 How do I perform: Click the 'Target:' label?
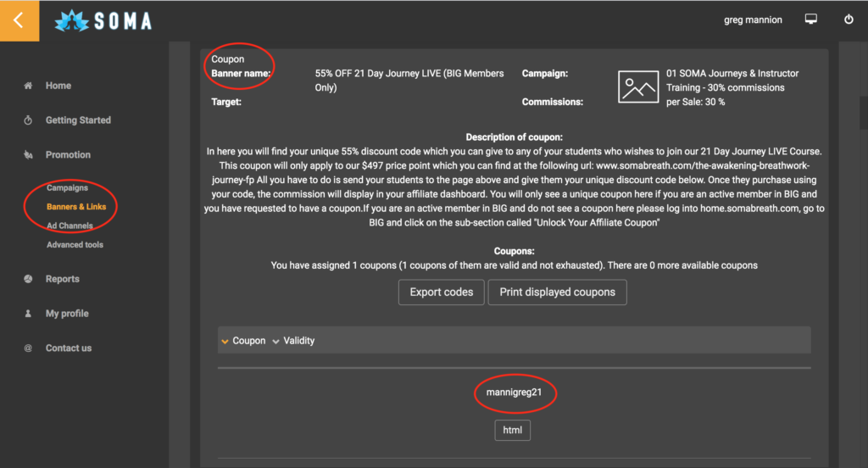(x=225, y=102)
